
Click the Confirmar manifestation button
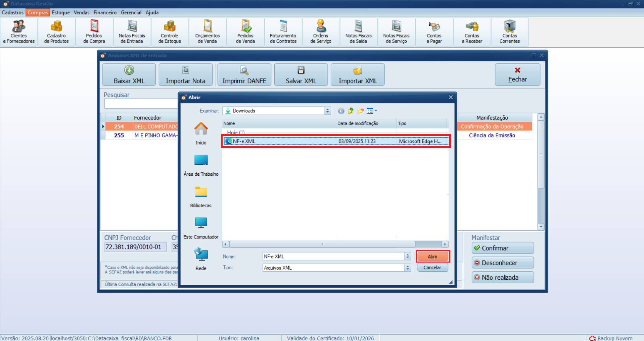tap(502, 248)
